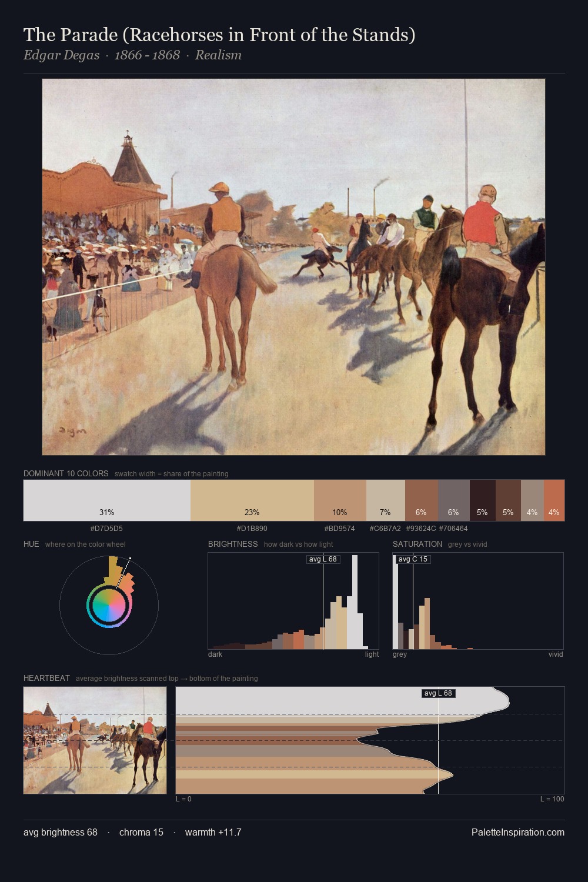The width and height of the screenshot is (588, 882).
Task: Select the 31% light grey swatch
Action: pos(107,500)
